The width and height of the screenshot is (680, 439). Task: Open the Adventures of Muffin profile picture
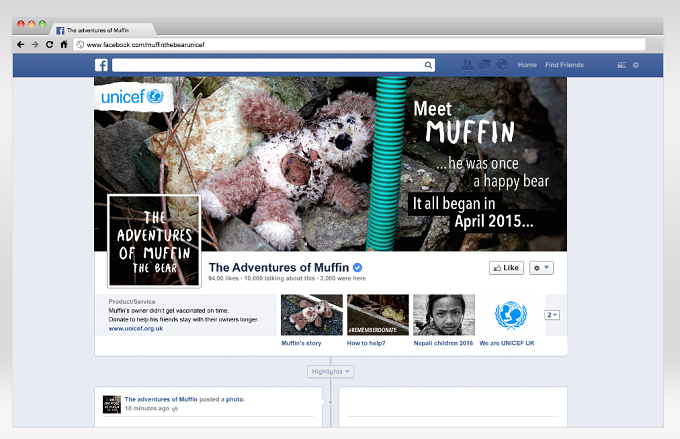coord(154,241)
